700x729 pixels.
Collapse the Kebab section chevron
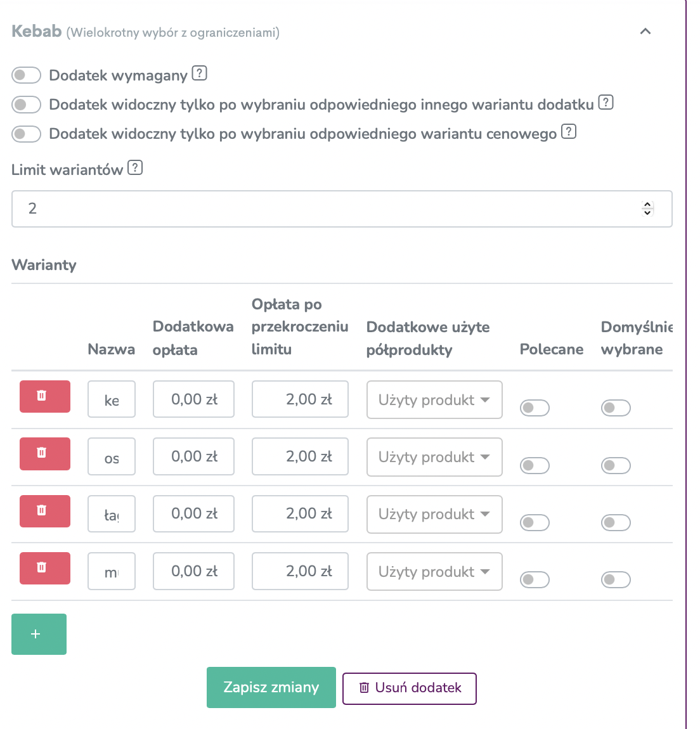pyautogui.click(x=645, y=32)
